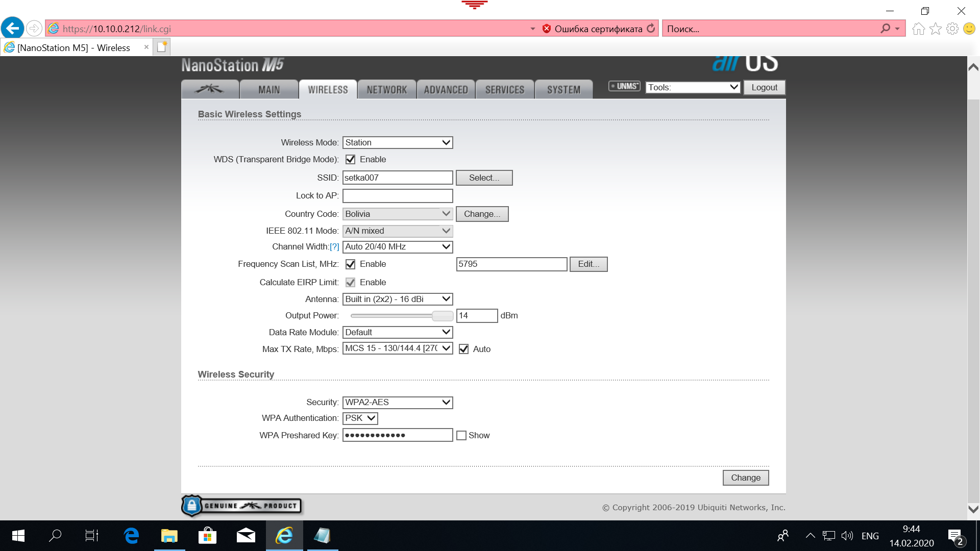Click the search magnifier in the search box

pyautogui.click(x=886, y=29)
